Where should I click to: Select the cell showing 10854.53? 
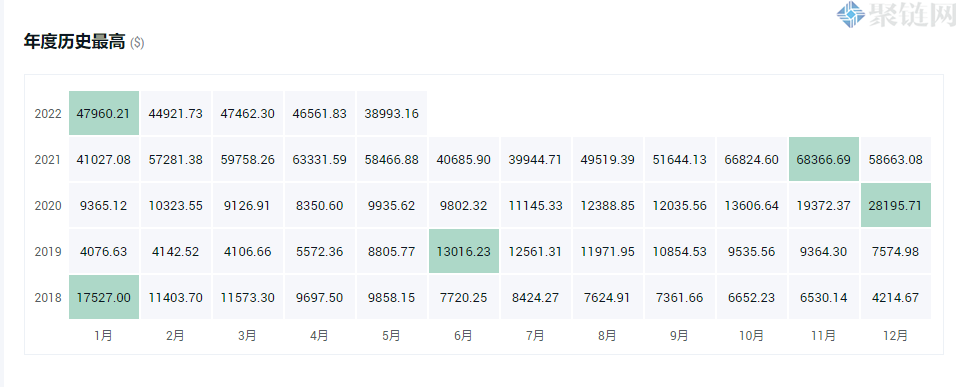(x=679, y=251)
